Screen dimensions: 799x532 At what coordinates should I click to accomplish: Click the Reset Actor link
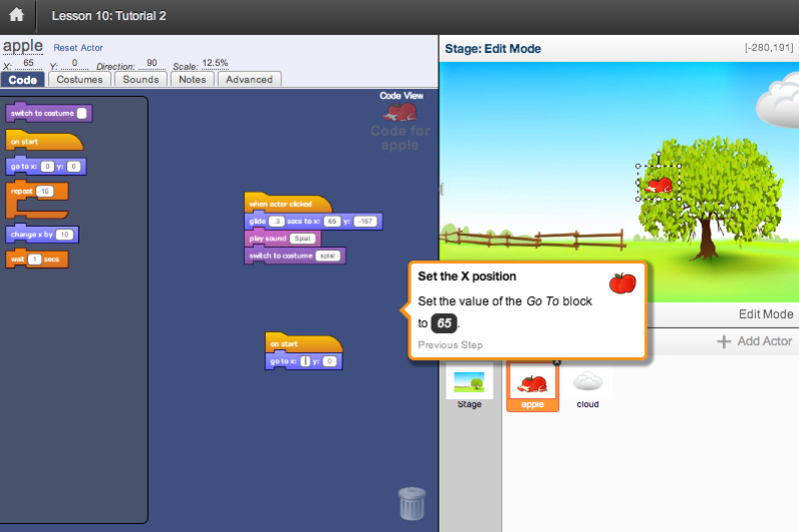[x=78, y=48]
